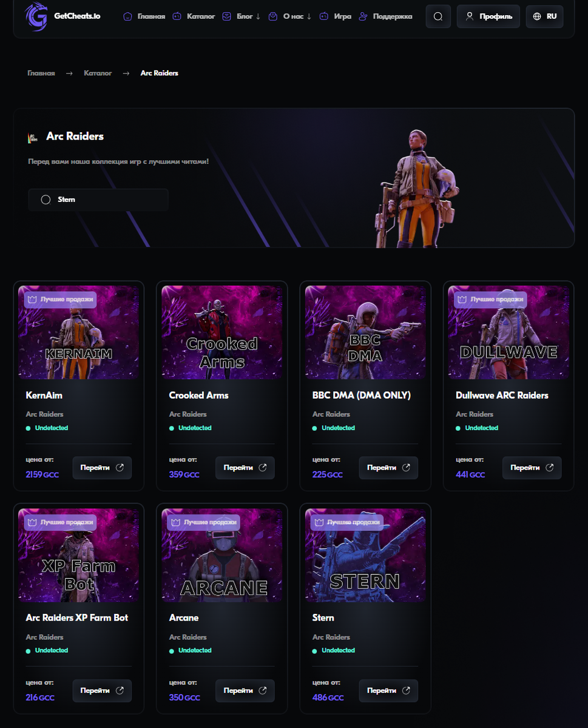Click the DULLWAVE product thumbnail

[509, 332]
